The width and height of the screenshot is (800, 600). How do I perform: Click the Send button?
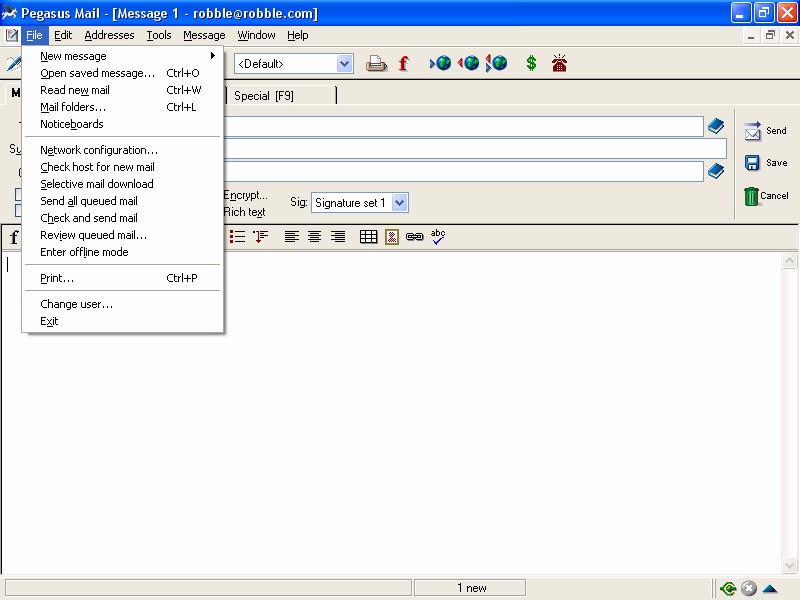765,131
